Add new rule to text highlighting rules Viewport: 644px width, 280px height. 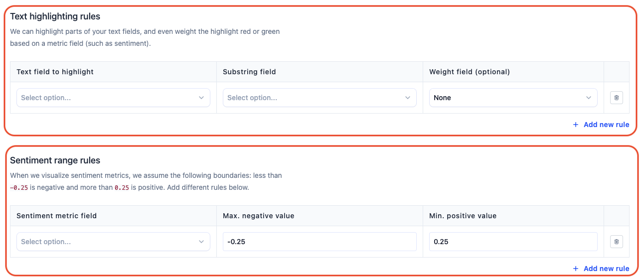click(601, 125)
